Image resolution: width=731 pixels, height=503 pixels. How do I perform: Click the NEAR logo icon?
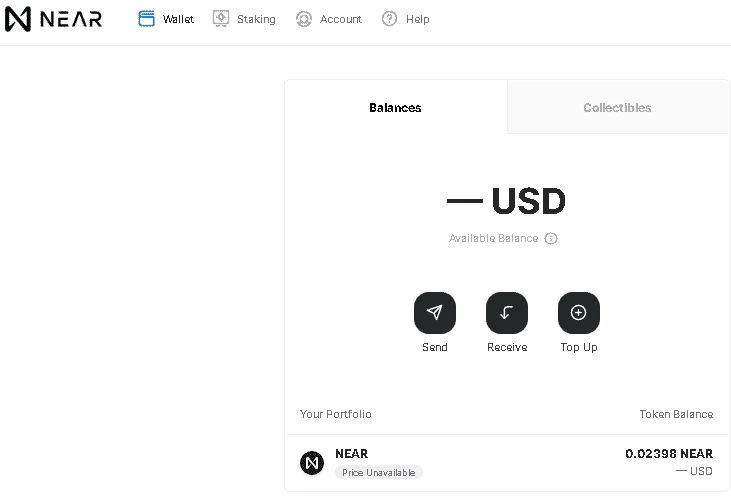coord(18,19)
